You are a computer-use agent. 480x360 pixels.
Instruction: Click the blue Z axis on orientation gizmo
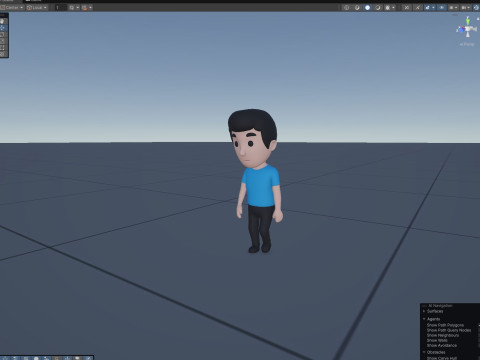pos(461,30)
